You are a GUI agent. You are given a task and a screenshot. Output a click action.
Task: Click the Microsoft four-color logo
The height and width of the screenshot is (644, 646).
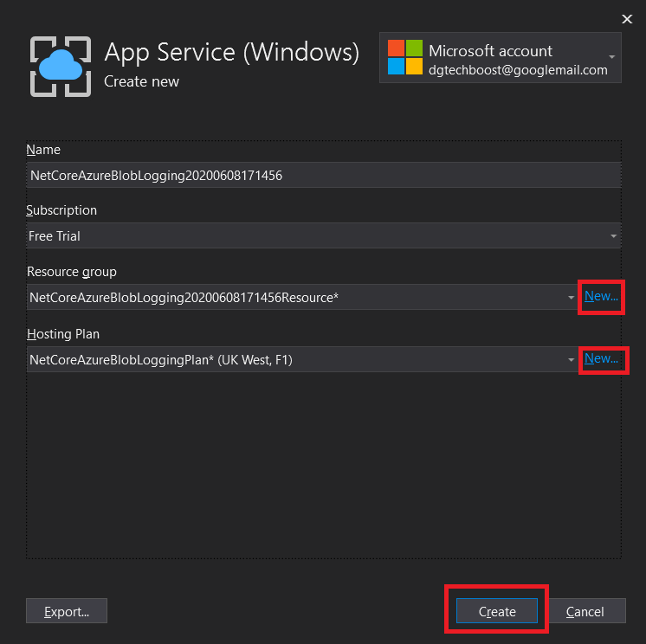tap(404, 58)
